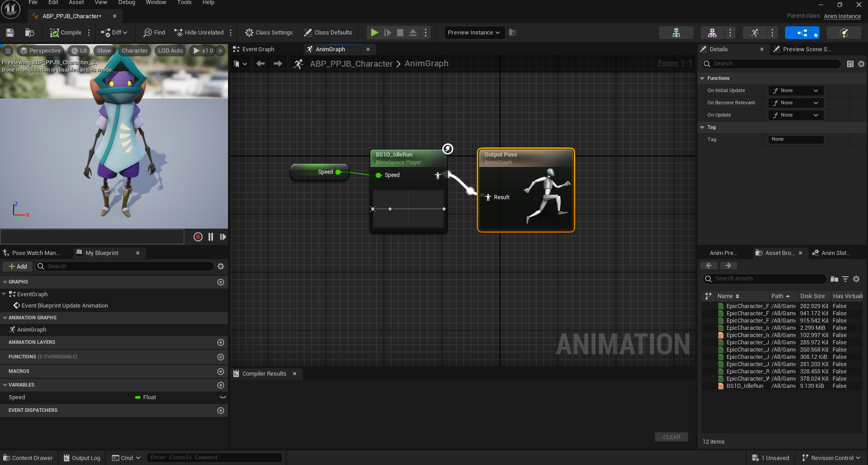Close the My Blueprint tab
Viewport: 868px width, 465px height.
[138, 253]
